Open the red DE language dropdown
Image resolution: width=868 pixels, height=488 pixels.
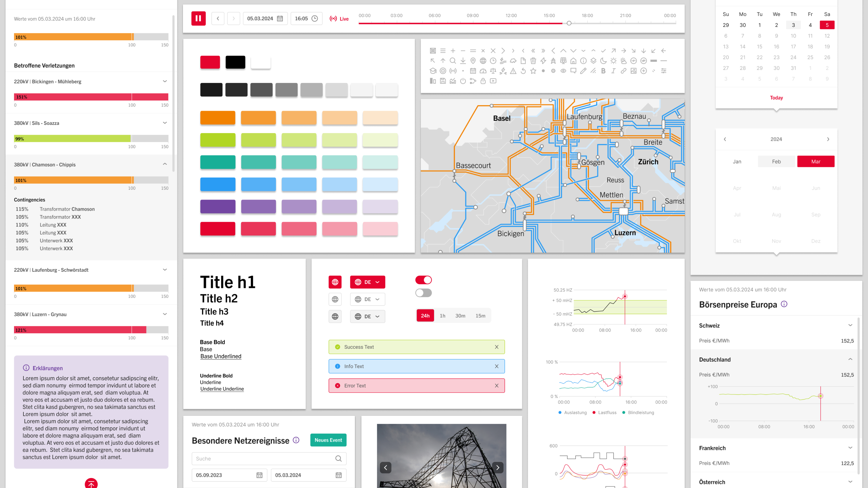[x=367, y=282]
